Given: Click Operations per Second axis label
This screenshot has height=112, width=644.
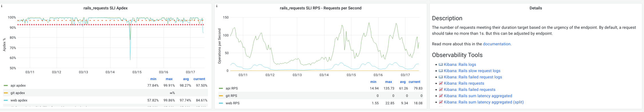Looking at the screenshot, I should [x=219, y=46].
